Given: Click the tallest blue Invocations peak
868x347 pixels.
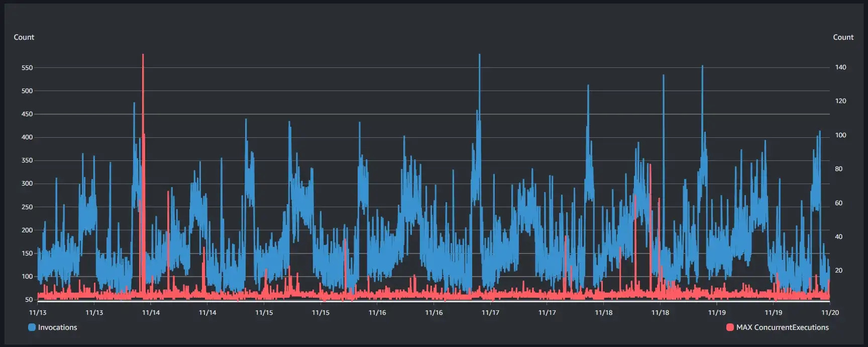Looking at the screenshot, I should pos(480,56).
